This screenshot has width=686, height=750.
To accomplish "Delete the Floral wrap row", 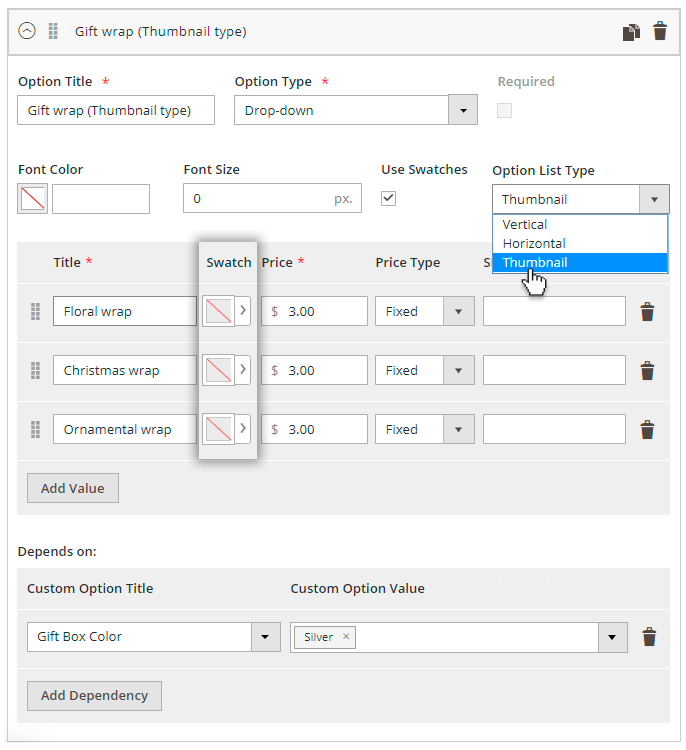I will pos(647,312).
